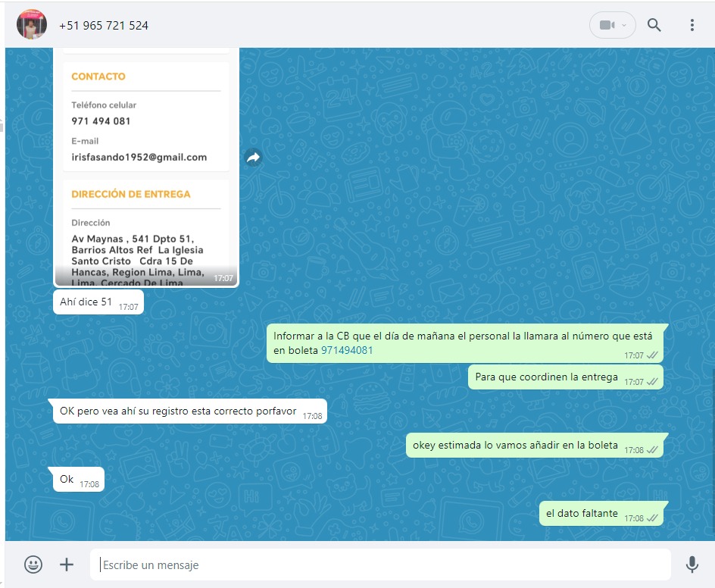715x588 pixels.
Task: Open the attach plus menu
Action: [67, 565]
